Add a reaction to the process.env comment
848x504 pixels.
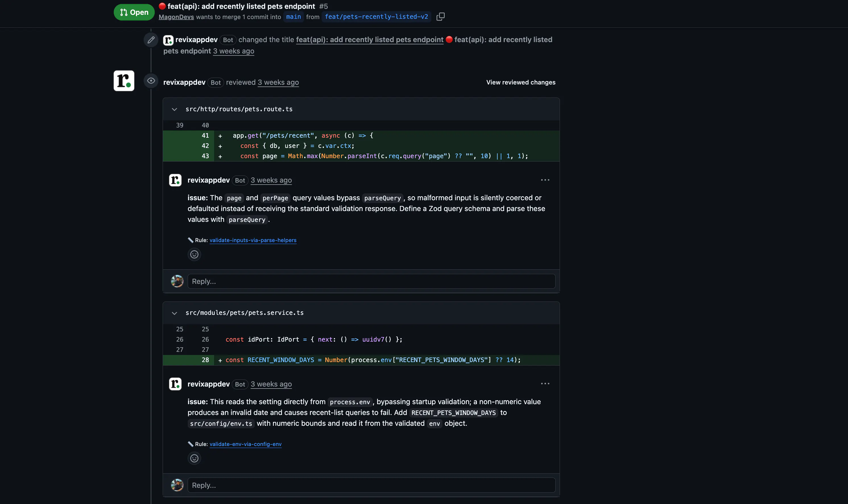[x=194, y=458]
